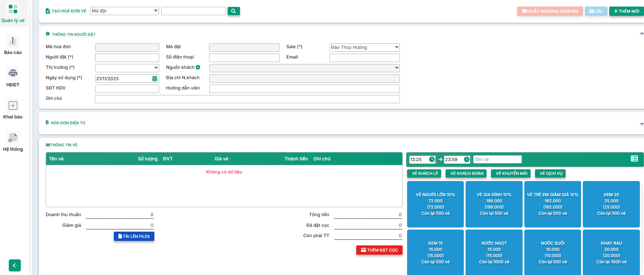Add new Nguồn khách with plus icon

(x=198, y=67)
